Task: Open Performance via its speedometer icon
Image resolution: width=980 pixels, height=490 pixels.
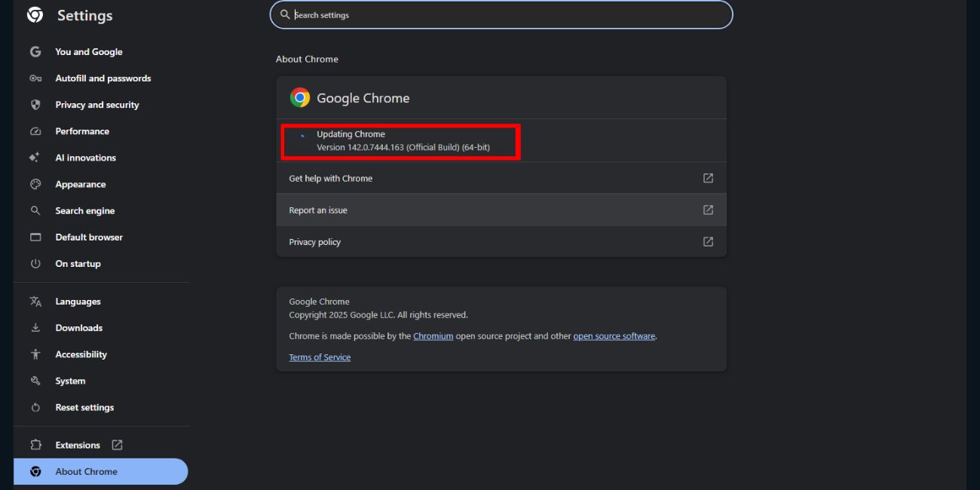Action: coord(35,131)
